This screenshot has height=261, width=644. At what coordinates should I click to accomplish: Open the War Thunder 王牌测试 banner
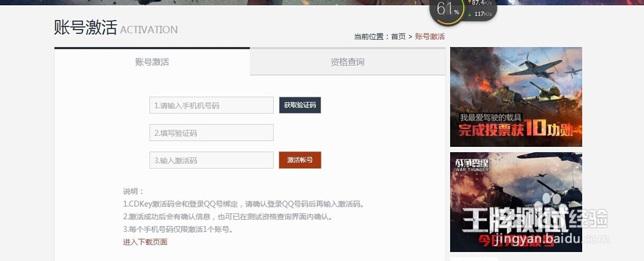tap(516, 202)
